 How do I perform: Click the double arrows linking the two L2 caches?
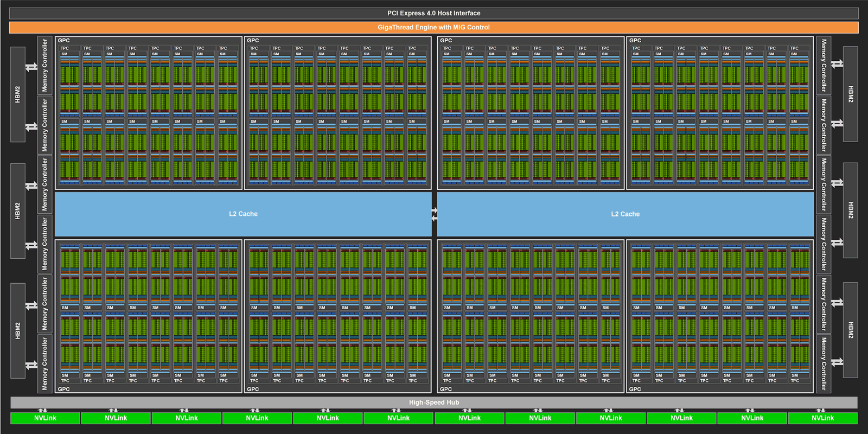point(434,214)
